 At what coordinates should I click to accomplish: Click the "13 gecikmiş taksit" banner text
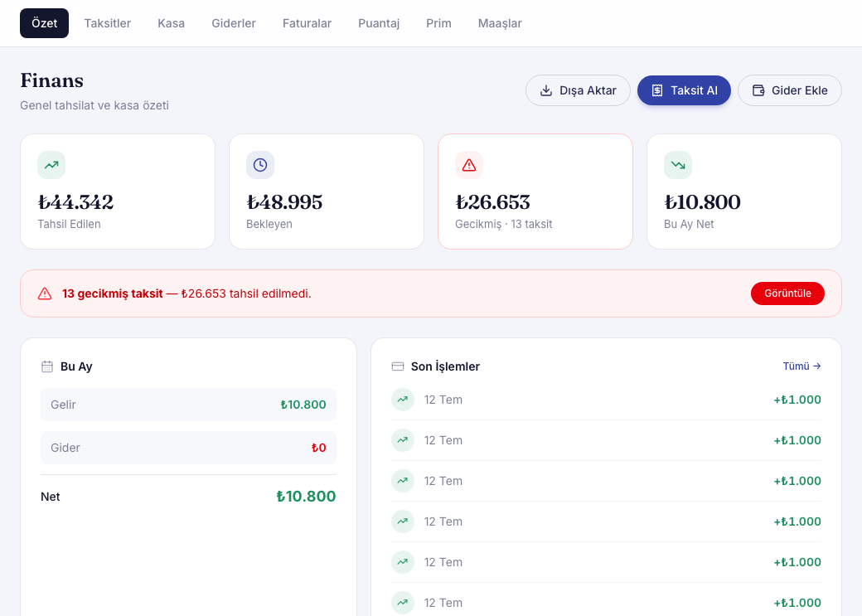[112, 293]
